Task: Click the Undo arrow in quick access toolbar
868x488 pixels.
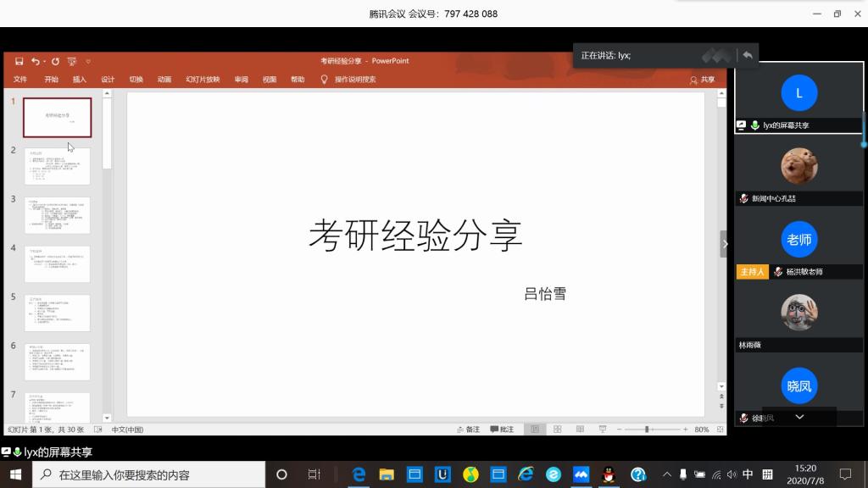Action: 35,61
